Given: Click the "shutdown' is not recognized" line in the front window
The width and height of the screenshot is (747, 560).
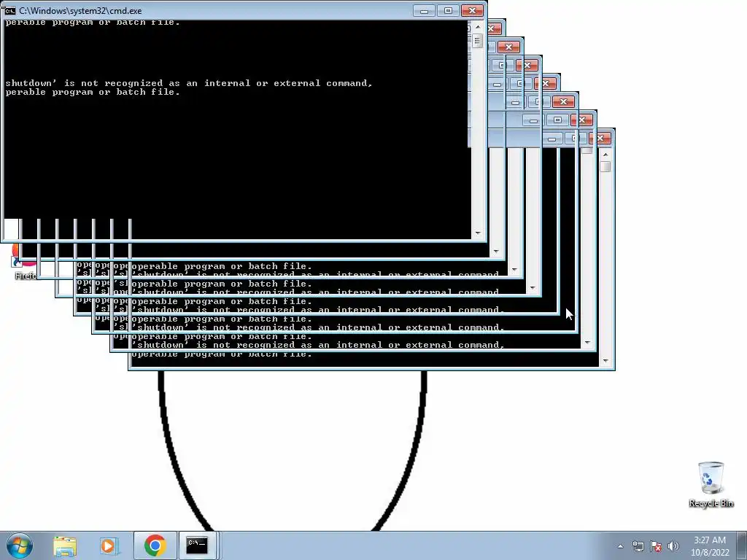Looking at the screenshot, I should pos(189,83).
